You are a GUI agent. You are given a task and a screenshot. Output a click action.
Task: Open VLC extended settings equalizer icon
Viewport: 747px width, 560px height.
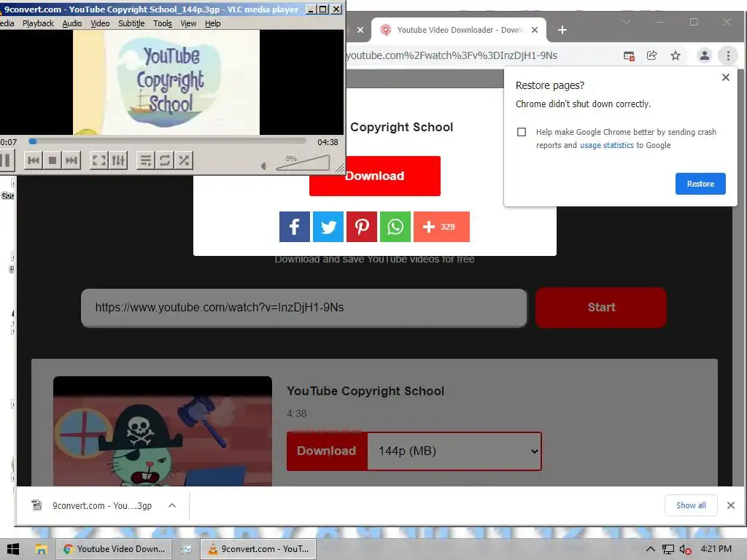pos(118,160)
